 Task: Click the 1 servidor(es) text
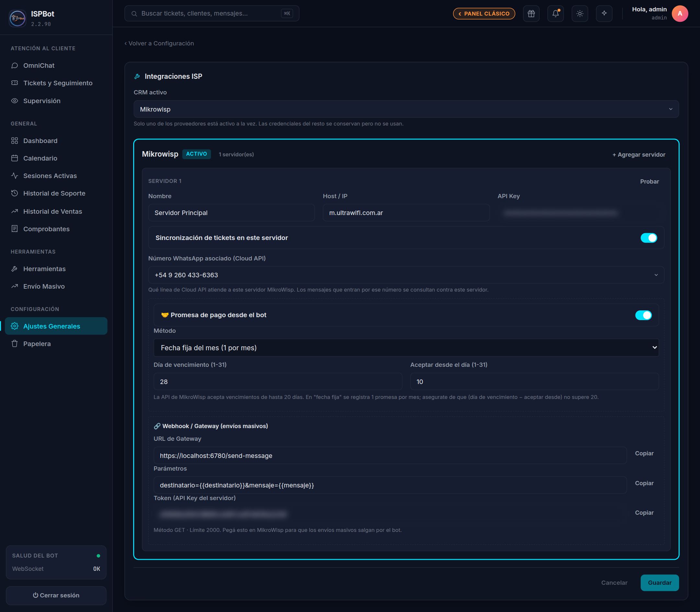[x=236, y=155]
